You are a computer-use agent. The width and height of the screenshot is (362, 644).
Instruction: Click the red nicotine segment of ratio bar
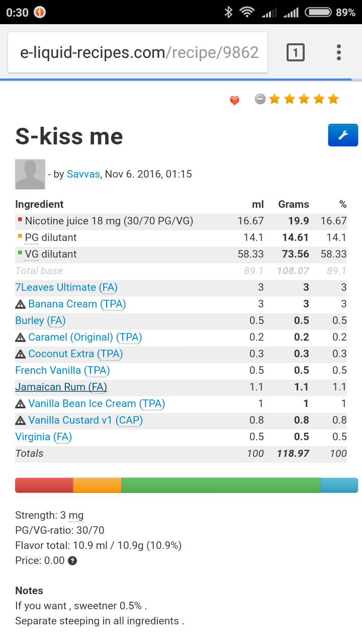[44, 485]
